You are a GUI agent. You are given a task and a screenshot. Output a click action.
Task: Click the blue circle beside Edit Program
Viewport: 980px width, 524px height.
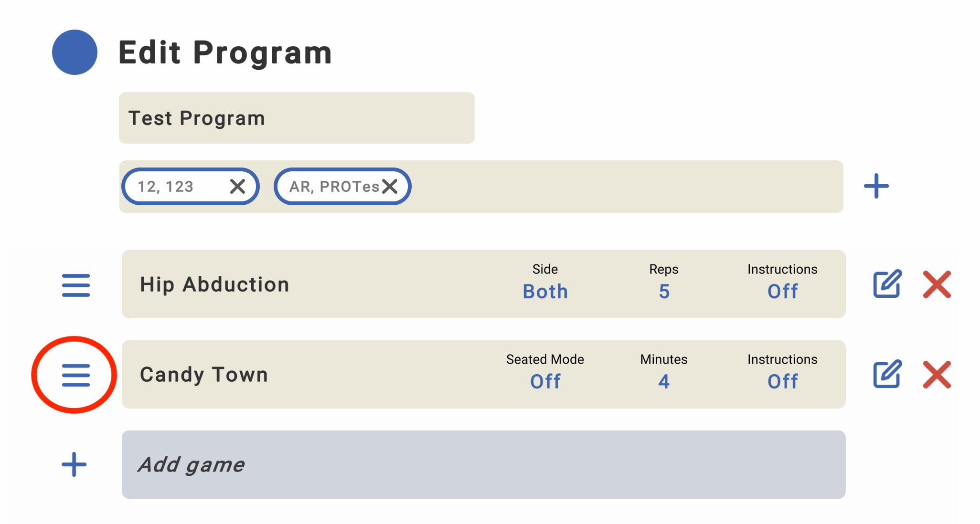click(x=75, y=52)
